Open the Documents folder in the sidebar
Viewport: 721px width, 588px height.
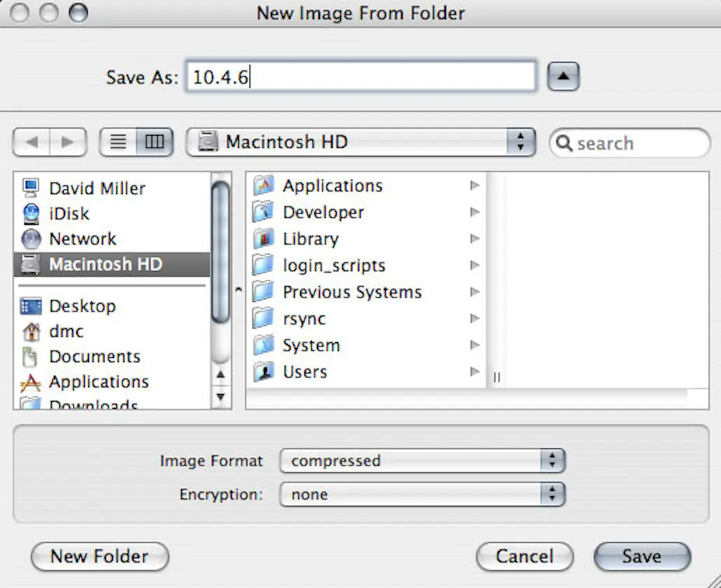click(94, 356)
